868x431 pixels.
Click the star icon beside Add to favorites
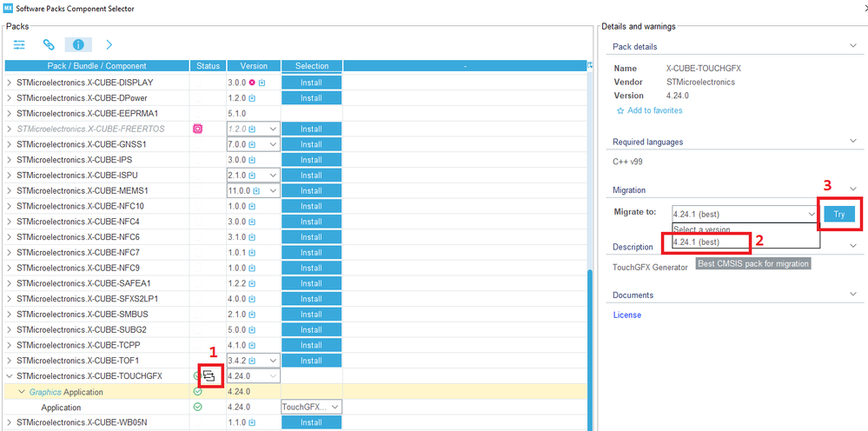click(x=620, y=110)
